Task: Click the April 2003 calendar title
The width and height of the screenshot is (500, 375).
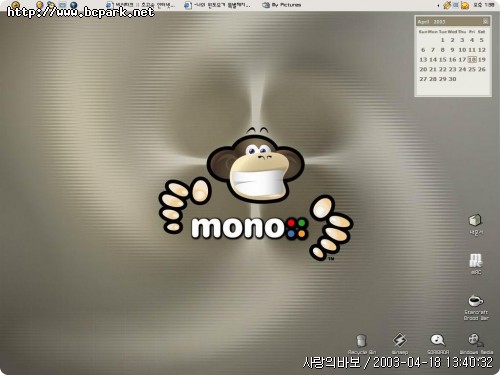Action: click(431, 22)
